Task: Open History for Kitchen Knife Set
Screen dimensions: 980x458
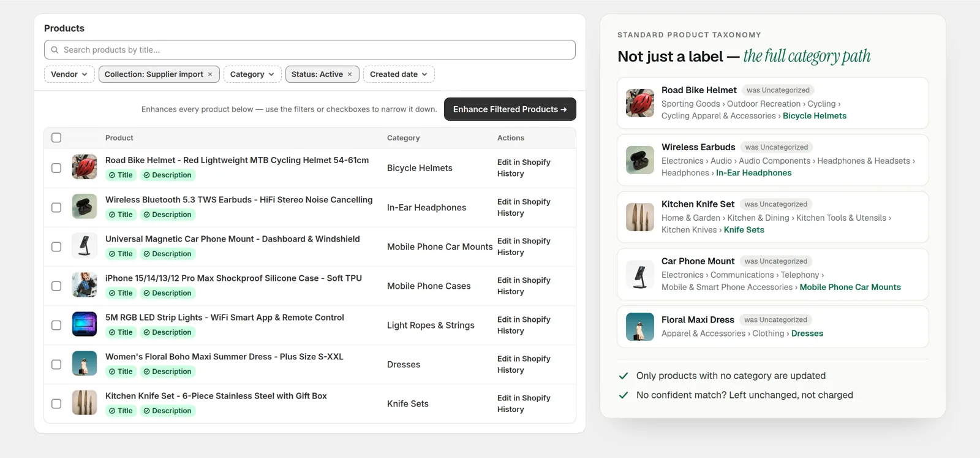Action: 511,410
